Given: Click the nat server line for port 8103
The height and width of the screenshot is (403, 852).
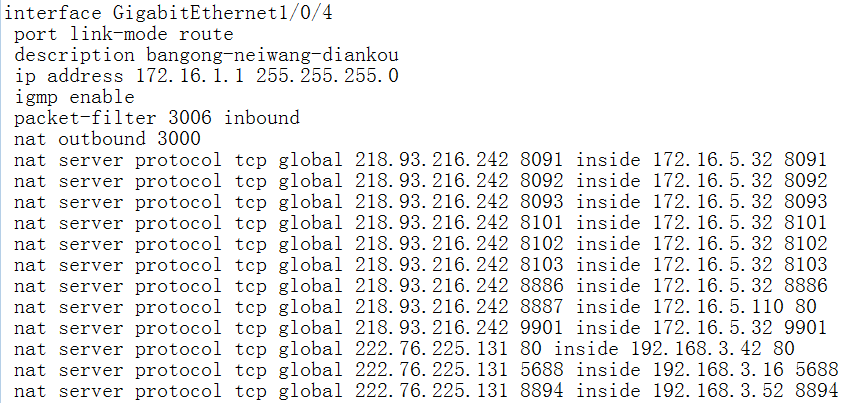Looking at the screenshot, I should tap(420, 265).
